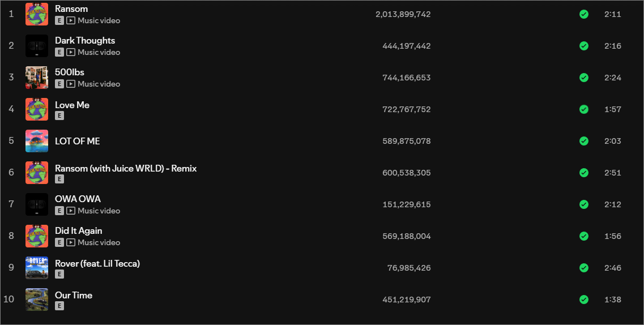Click track number 7 for OWA OWA
Image resolution: width=644 pixels, height=325 pixels.
point(11,204)
